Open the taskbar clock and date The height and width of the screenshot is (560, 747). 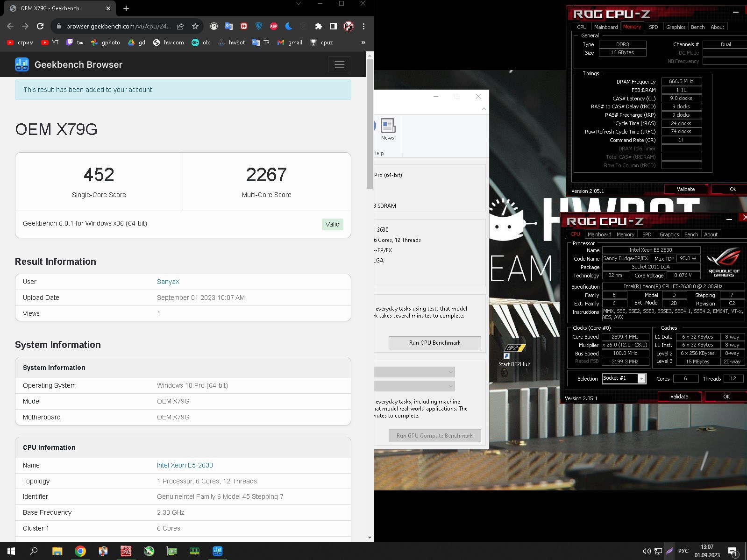pyautogui.click(x=707, y=551)
